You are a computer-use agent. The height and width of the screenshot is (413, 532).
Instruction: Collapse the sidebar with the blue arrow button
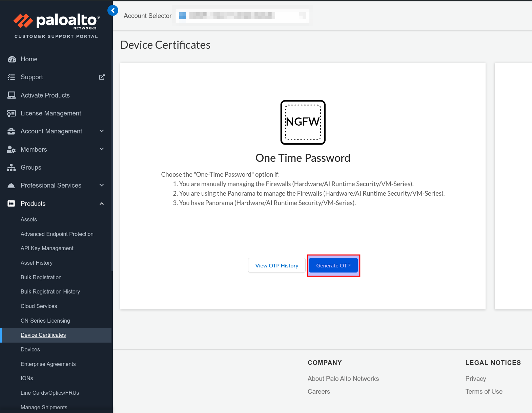coord(113,10)
